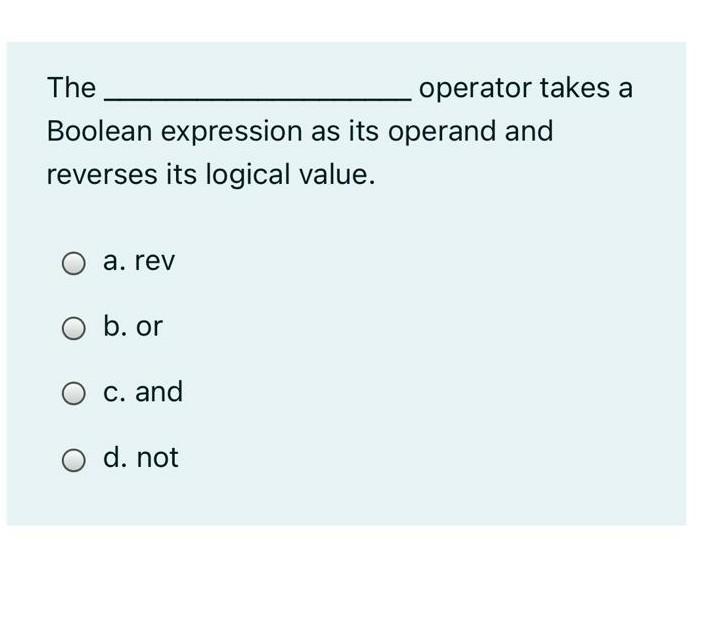The width and height of the screenshot is (716, 618).
Task: Click the word 'its' before 'logical'
Action: click(x=181, y=175)
